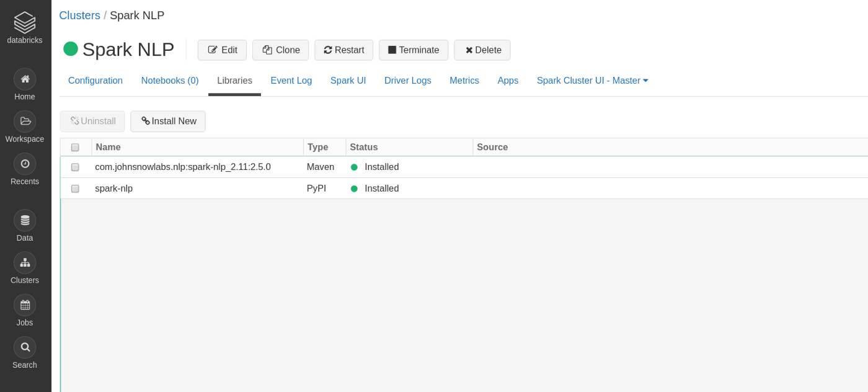Open the Driver Logs tab
This screenshot has width=868, height=392.
coord(408,81)
